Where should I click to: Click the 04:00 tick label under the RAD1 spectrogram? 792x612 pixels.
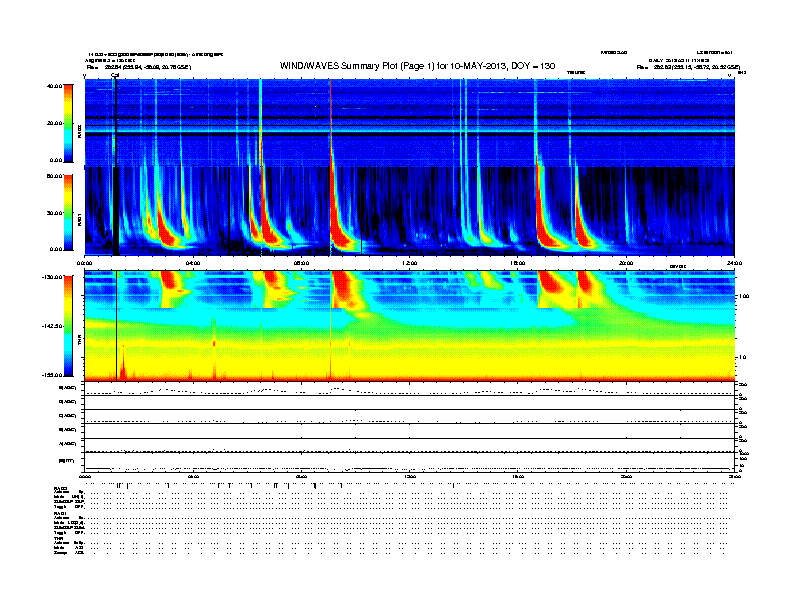(x=193, y=263)
